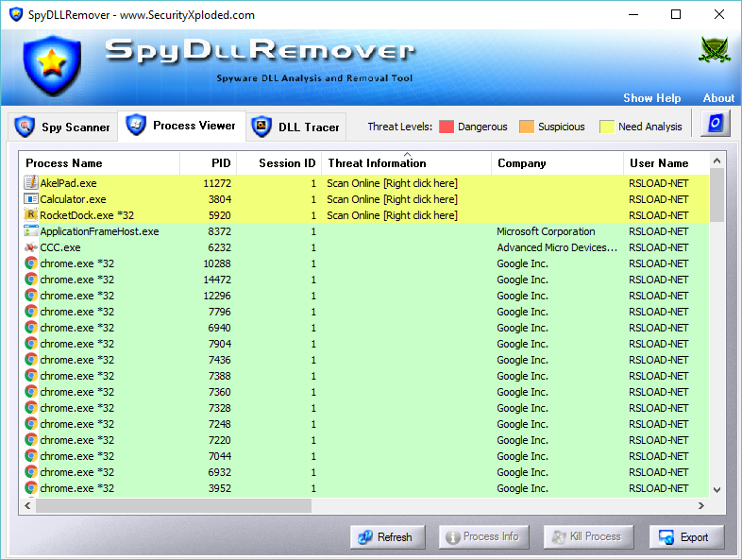
Task: Click the AkelPad.exe notepad icon
Action: coord(31,182)
